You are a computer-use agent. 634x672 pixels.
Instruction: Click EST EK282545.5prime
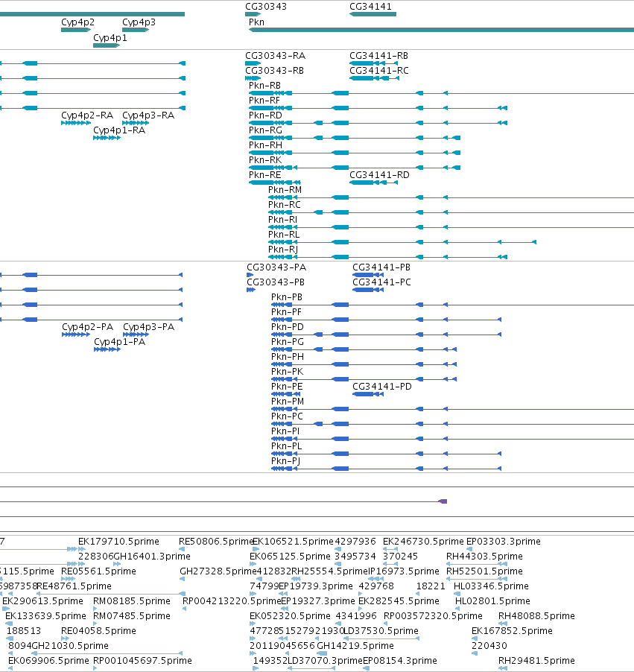click(399, 601)
